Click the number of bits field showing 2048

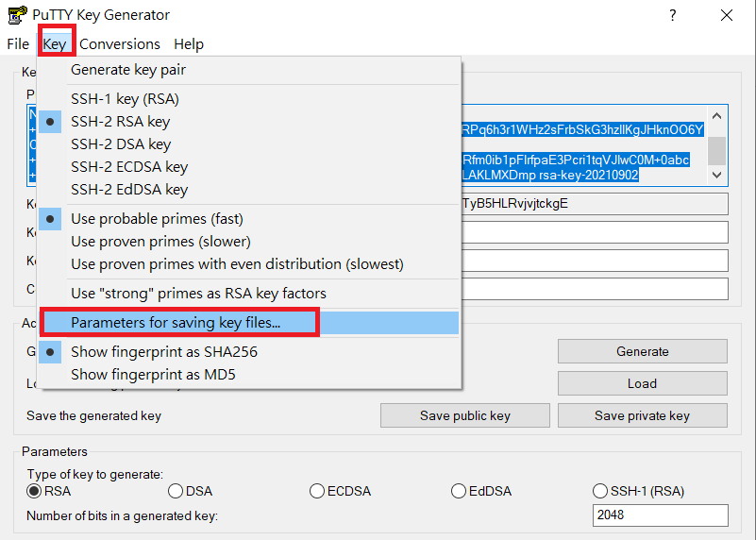[660, 515]
